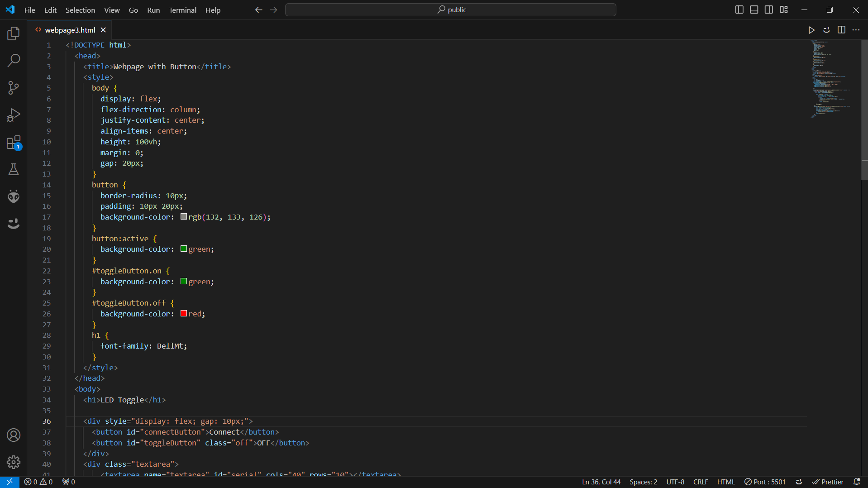
Task: Navigate back with the left arrow
Action: [x=258, y=10]
